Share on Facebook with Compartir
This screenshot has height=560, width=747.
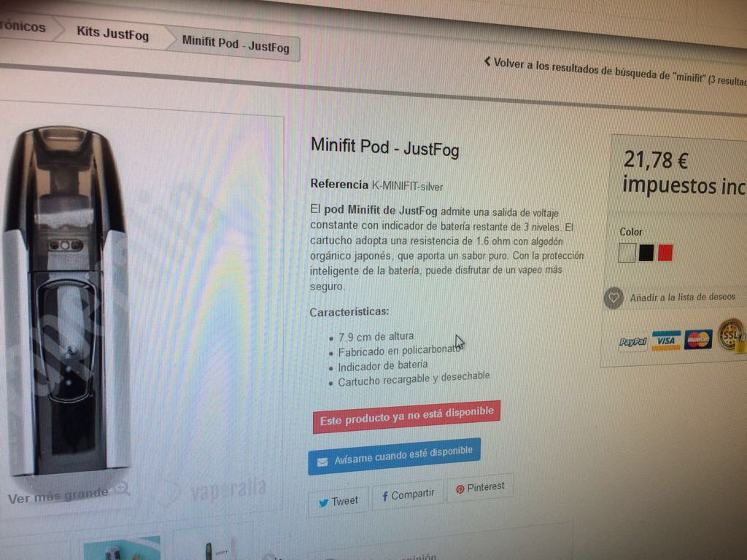pyautogui.click(x=408, y=495)
